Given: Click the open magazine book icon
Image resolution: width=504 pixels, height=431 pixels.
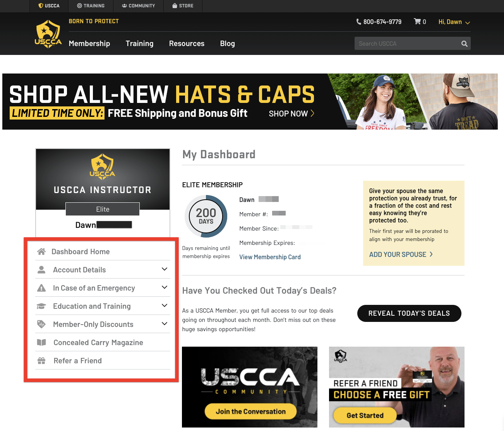Looking at the screenshot, I should (x=41, y=342).
